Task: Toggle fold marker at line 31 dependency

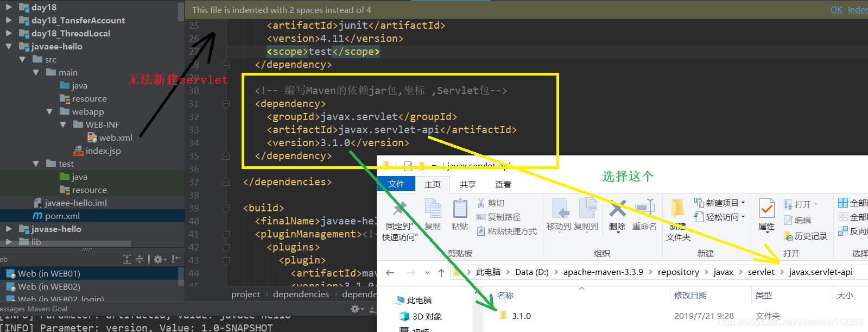Action: (226, 104)
